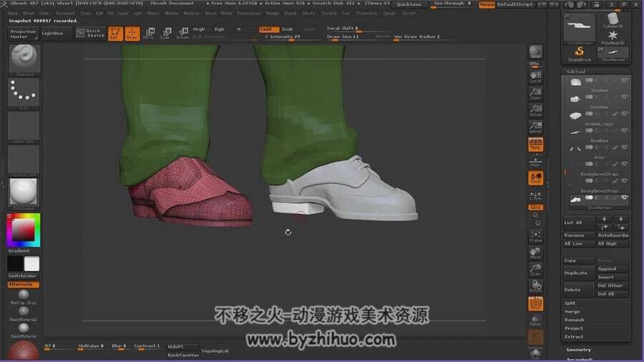
Task: Toggle Transp transparency icon
Action: (x=535, y=321)
